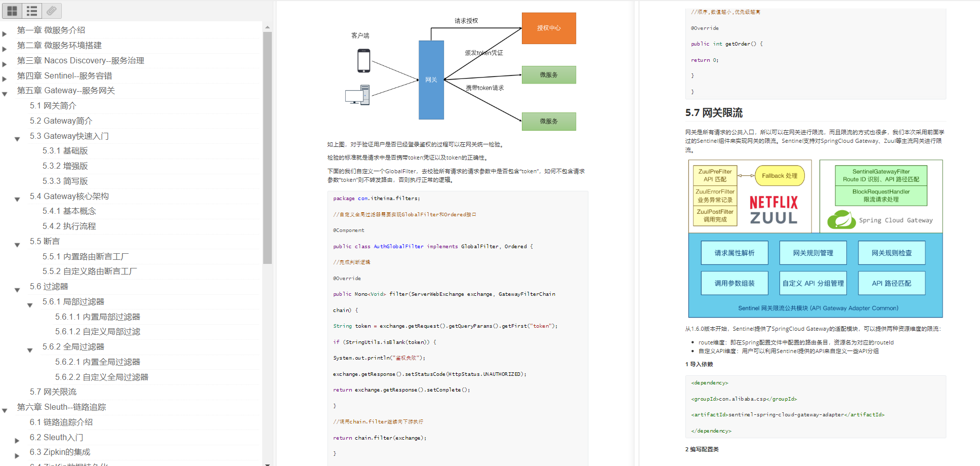The height and width of the screenshot is (466, 980).
Task: Select 5.5.2 自定义路由断言工厂 entry
Action: click(x=90, y=271)
